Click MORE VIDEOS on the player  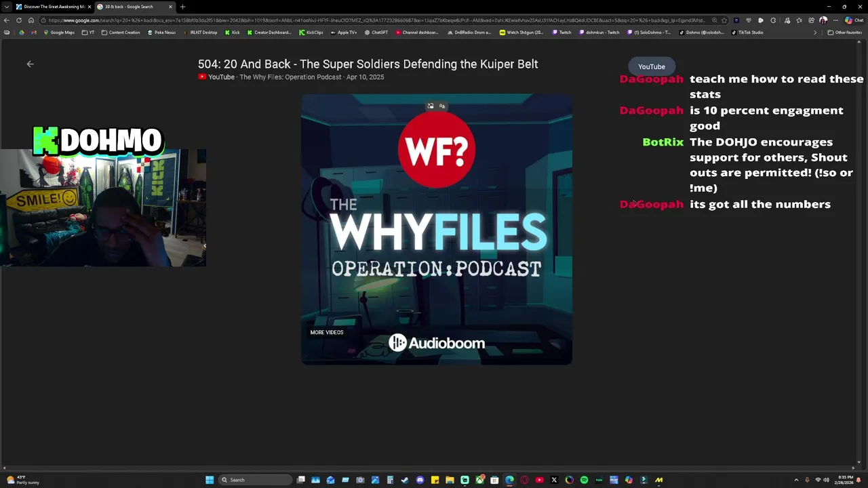(327, 332)
